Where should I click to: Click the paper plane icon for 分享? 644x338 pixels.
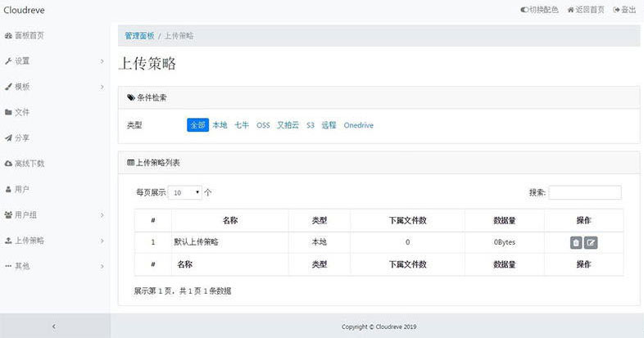click(x=8, y=137)
